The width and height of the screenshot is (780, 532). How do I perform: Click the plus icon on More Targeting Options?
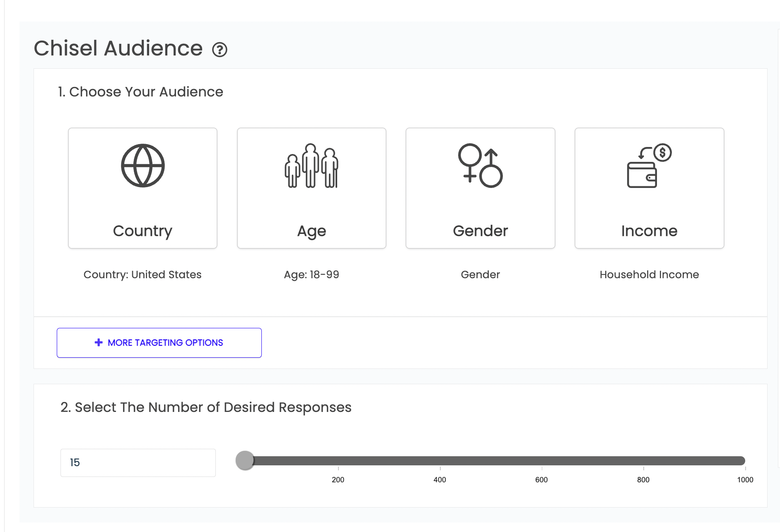point(98,343)
